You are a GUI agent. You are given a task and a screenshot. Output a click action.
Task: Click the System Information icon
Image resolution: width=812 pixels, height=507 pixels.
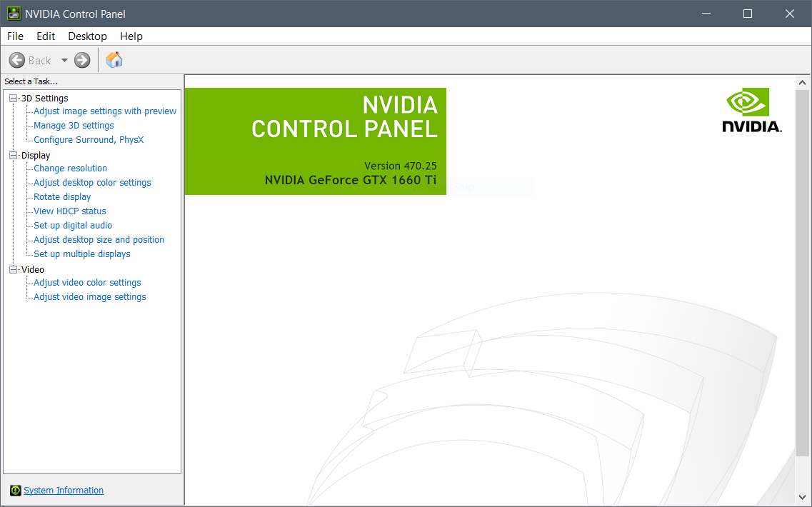tap(16, 490)
